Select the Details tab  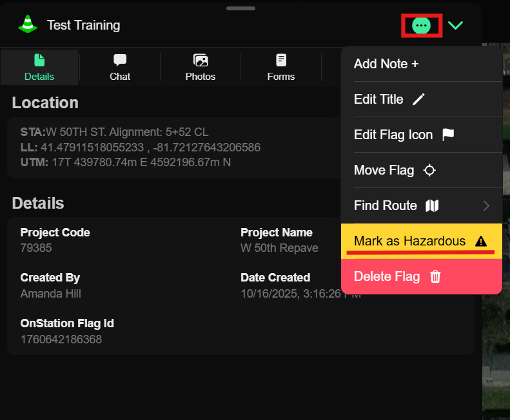(39, 68)
